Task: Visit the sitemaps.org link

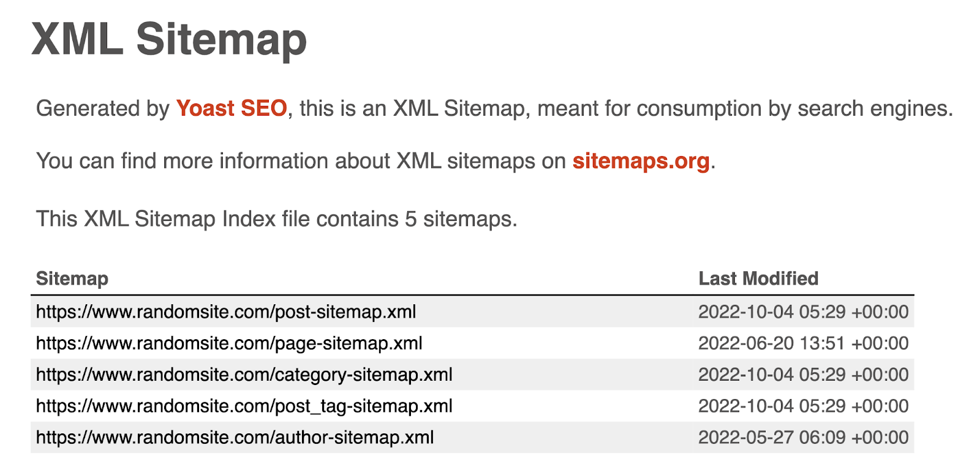Action: (641, 161)
